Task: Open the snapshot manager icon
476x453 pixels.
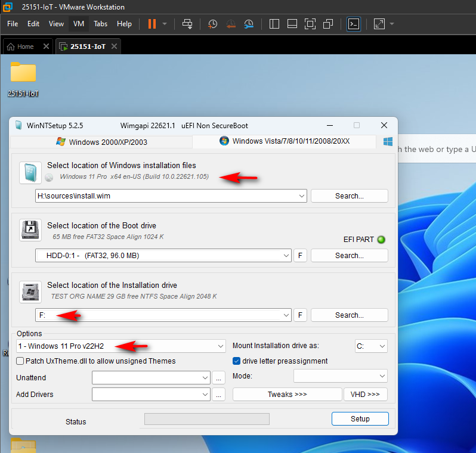Action: (x=249, y=24)
